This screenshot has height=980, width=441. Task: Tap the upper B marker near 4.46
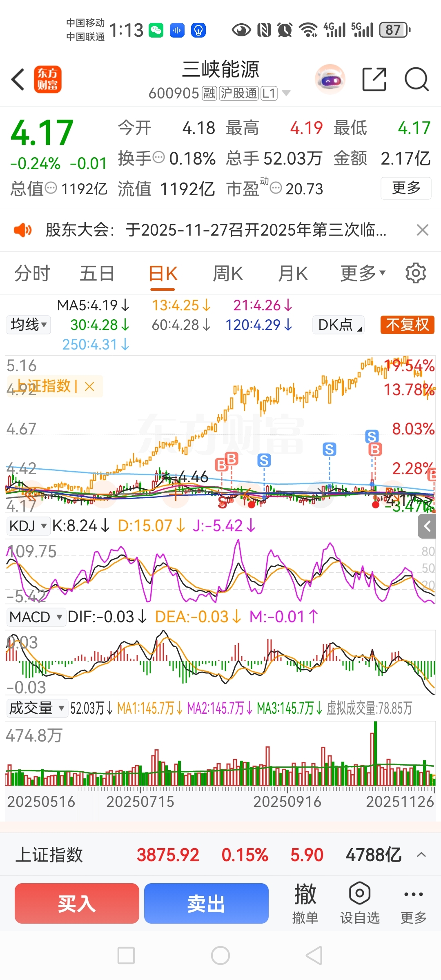(x=232, y=459)
